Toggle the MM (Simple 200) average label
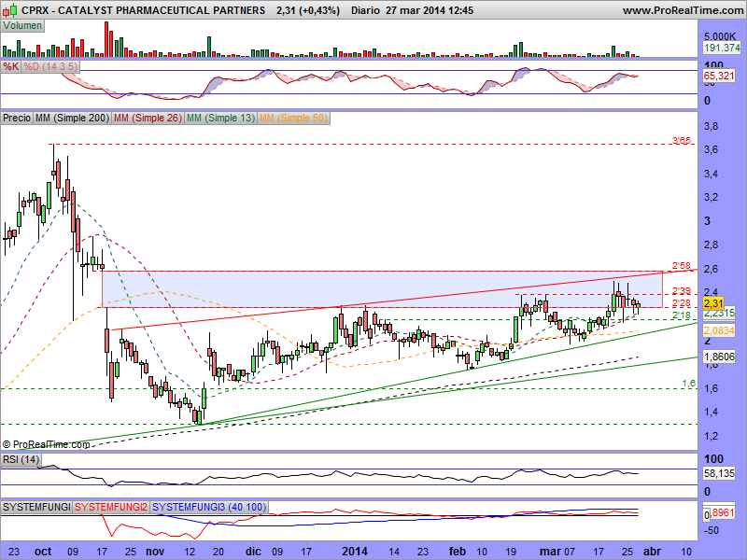Screen dimensions: 747x560 point(72,119)
